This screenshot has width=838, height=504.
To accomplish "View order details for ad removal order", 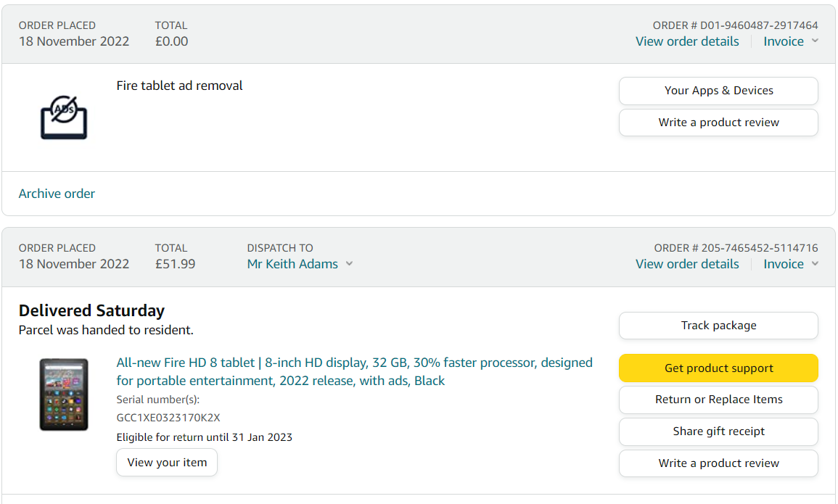I will coord(687,41).
